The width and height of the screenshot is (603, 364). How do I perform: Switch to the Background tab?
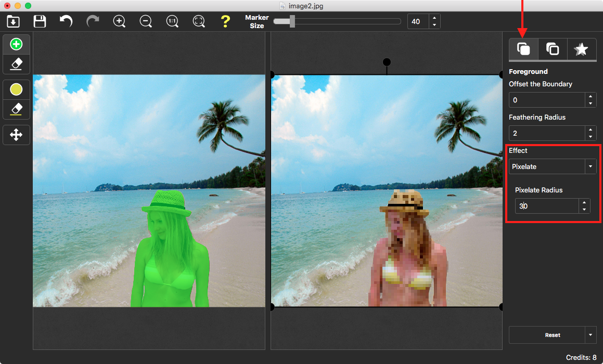click(x=553, y=49)
